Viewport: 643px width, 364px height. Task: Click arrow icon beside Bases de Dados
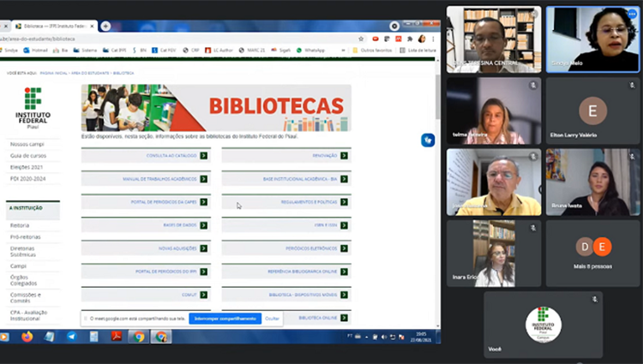(204, 225)
